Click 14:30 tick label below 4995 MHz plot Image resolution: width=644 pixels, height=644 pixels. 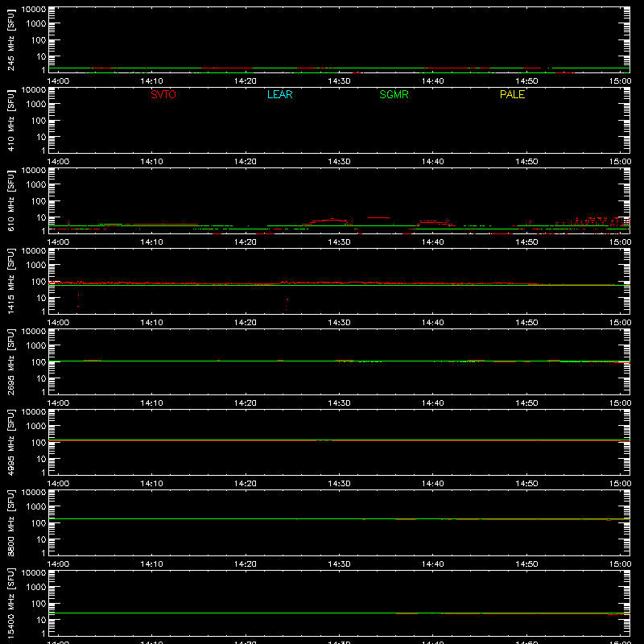coord(339,484)
